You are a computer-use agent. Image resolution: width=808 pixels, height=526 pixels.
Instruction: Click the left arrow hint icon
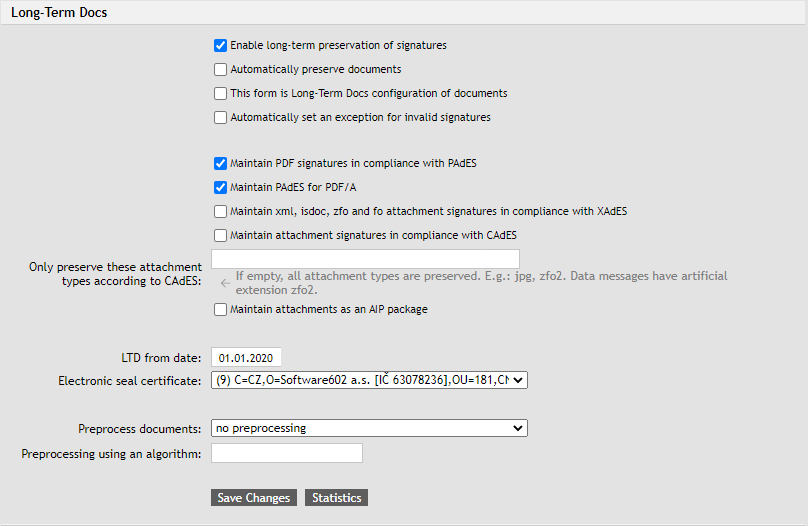[225, 283]
